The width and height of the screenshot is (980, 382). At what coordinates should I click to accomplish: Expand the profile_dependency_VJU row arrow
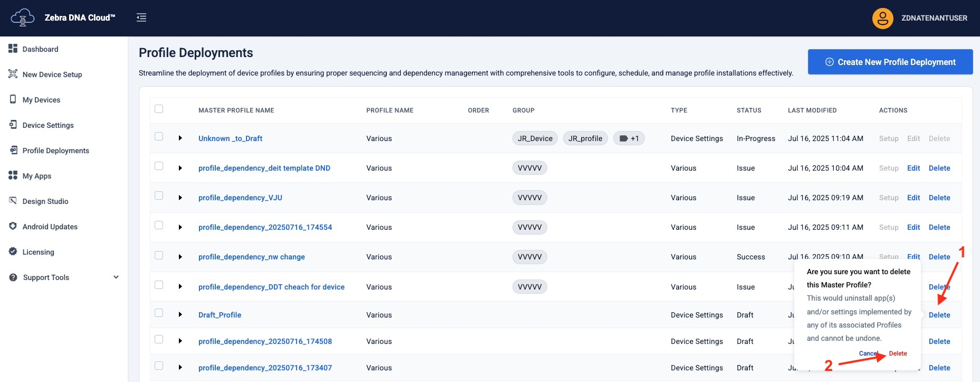pyautogui.click(x=180, y=198)
